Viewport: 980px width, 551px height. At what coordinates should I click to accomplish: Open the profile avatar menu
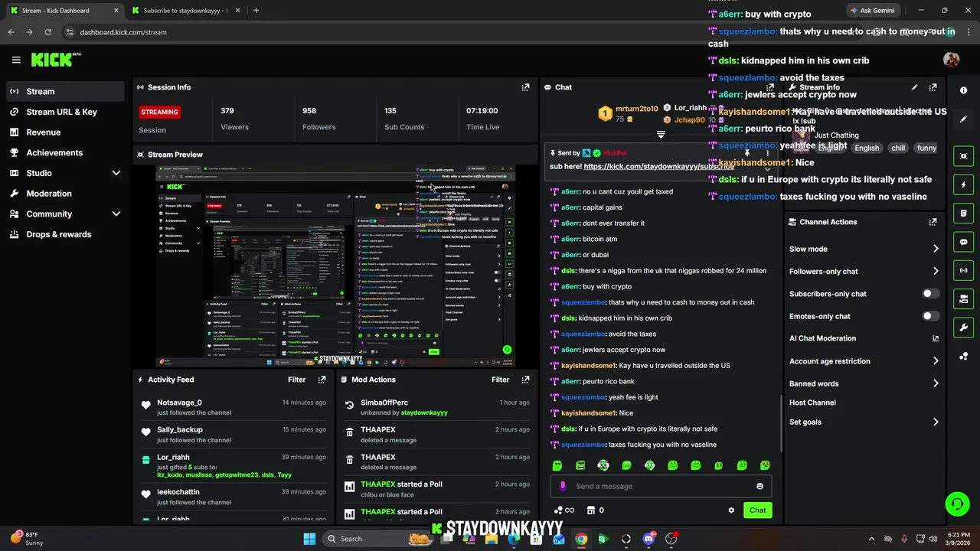(951, 60)
